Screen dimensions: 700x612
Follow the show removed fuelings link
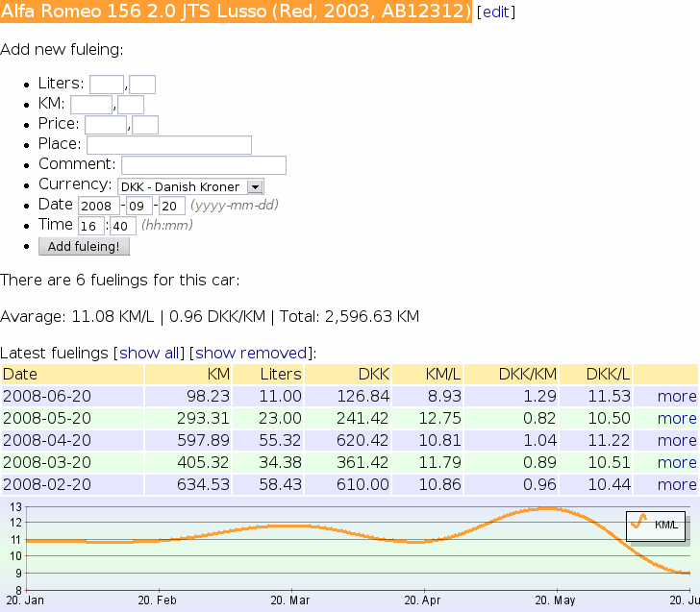pyautogui.click(x=251, y=353)
